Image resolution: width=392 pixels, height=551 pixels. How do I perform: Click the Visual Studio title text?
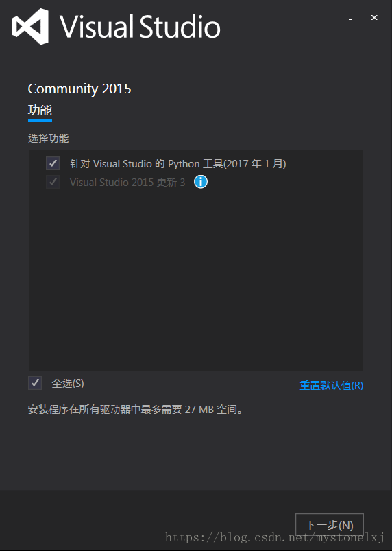pyautogui.click(x=140, y=27)
